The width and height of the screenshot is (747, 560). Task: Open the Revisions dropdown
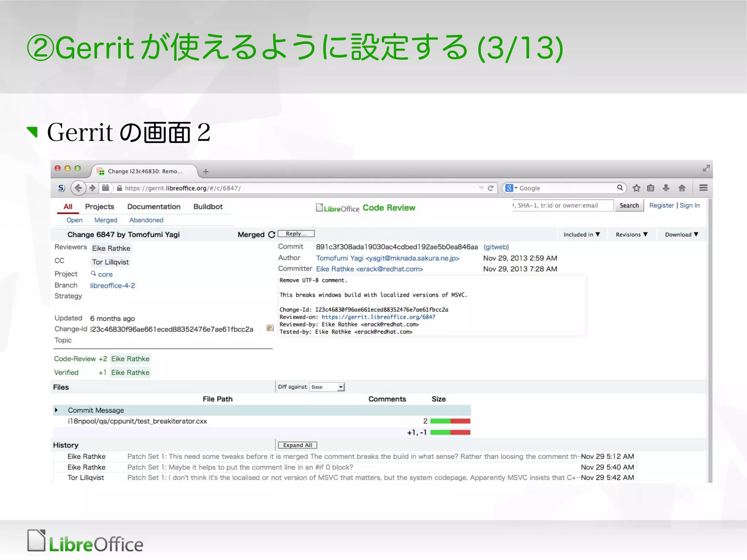631,235
